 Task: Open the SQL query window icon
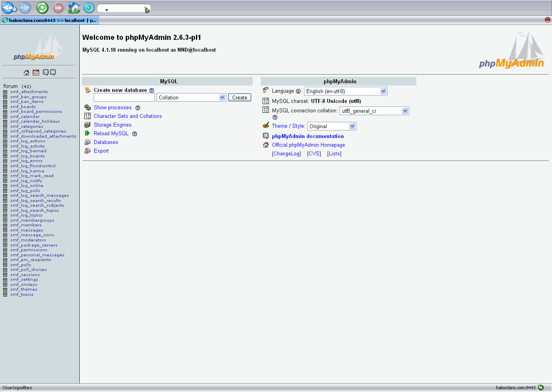36,73
